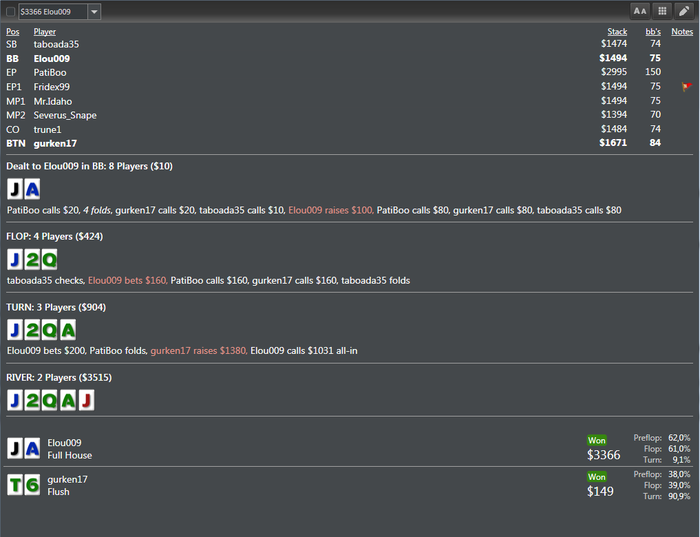
Task: Click the red flag note on Fridex99
Action: (687, 87)
